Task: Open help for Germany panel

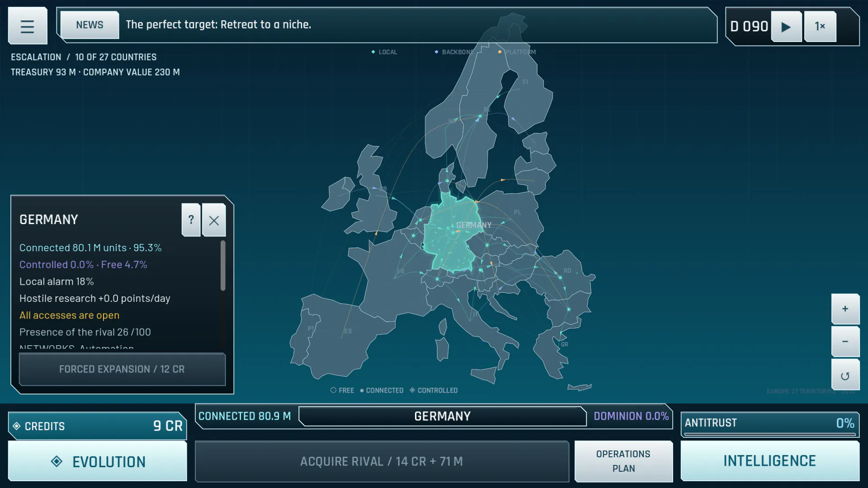Action: tap(191, 220)
